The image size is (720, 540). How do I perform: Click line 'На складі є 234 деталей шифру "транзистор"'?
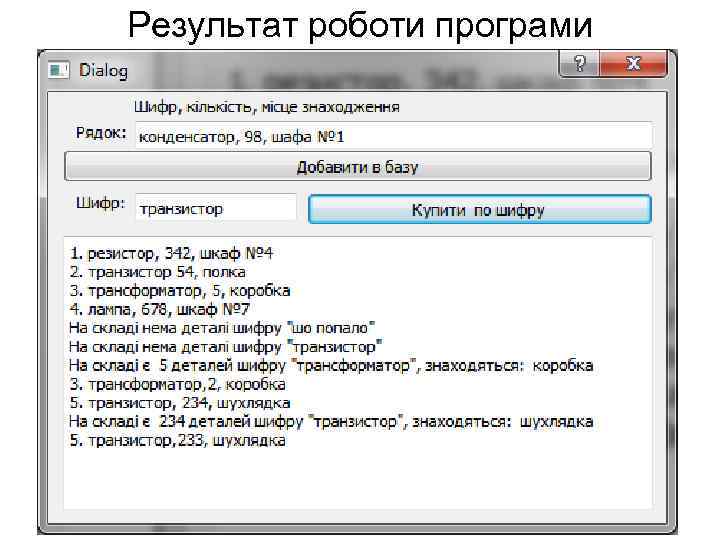(x=331, y=422)
